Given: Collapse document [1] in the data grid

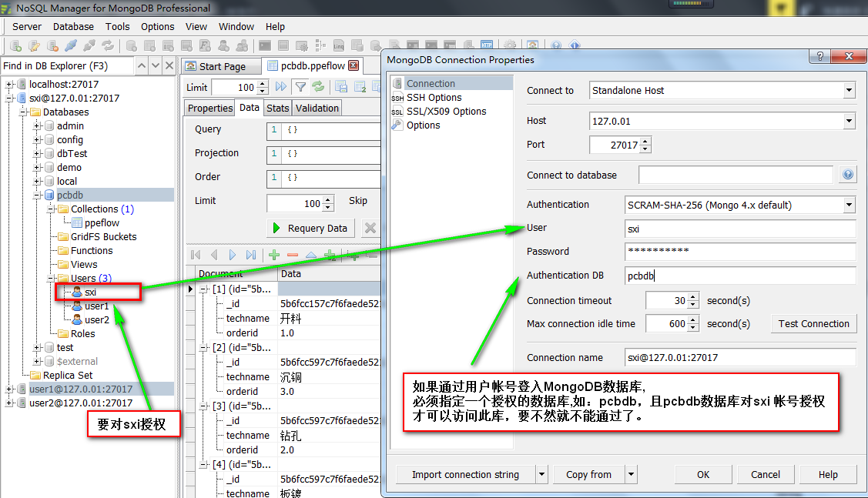Looking at the screenshot, I should tap(204, 289).
